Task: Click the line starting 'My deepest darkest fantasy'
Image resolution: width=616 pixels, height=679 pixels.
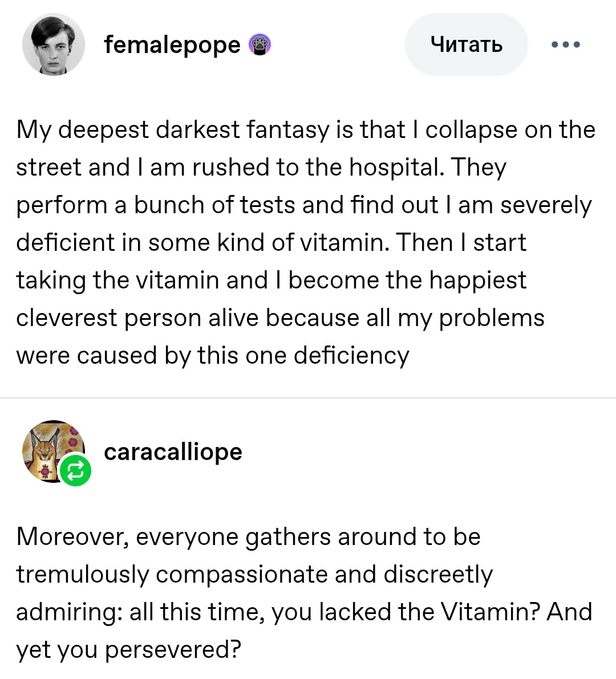Action: pos(306,130)
